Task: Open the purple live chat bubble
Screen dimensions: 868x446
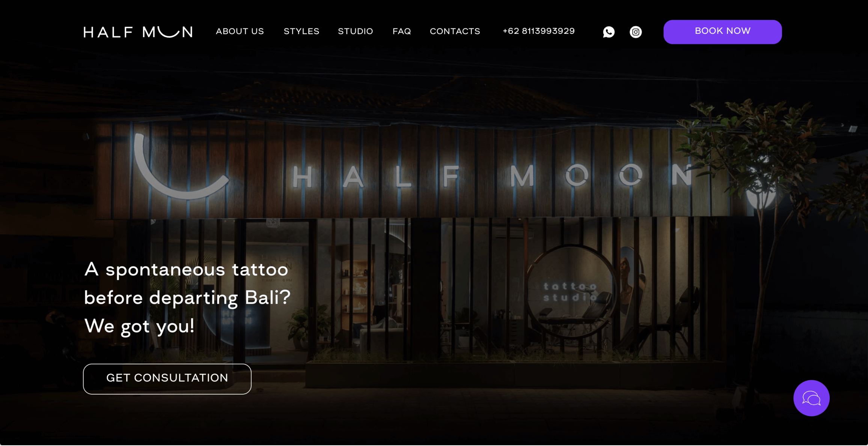Action: pyautogui.click(x=811, y=398)
